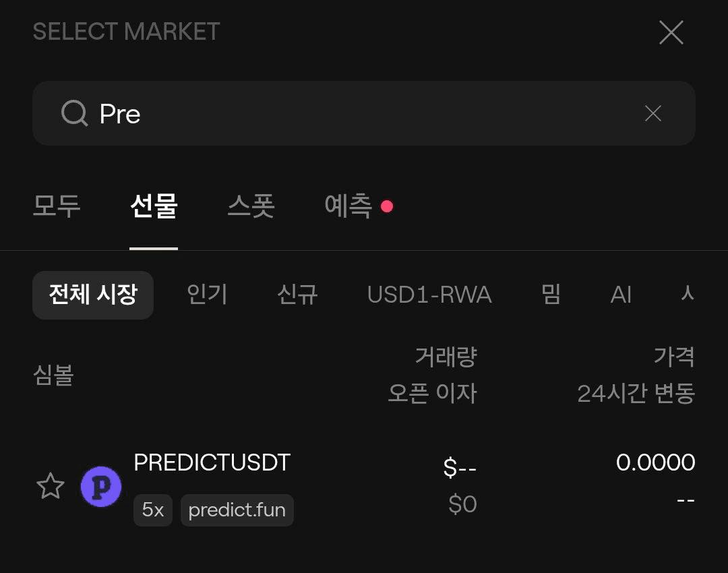Sort by the 가격 column header
Screen dimensions: 728x573
click(673, 357)
